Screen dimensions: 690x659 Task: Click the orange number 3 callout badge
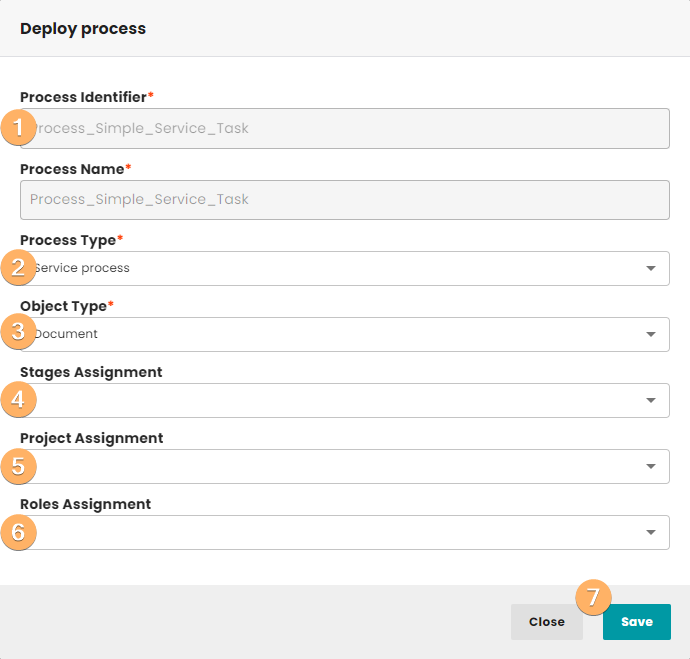point(18,333)
